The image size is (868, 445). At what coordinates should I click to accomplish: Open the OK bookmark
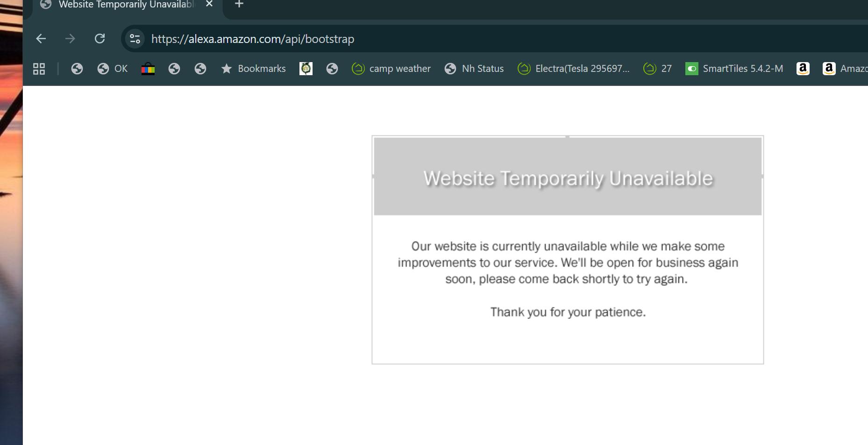113,69
